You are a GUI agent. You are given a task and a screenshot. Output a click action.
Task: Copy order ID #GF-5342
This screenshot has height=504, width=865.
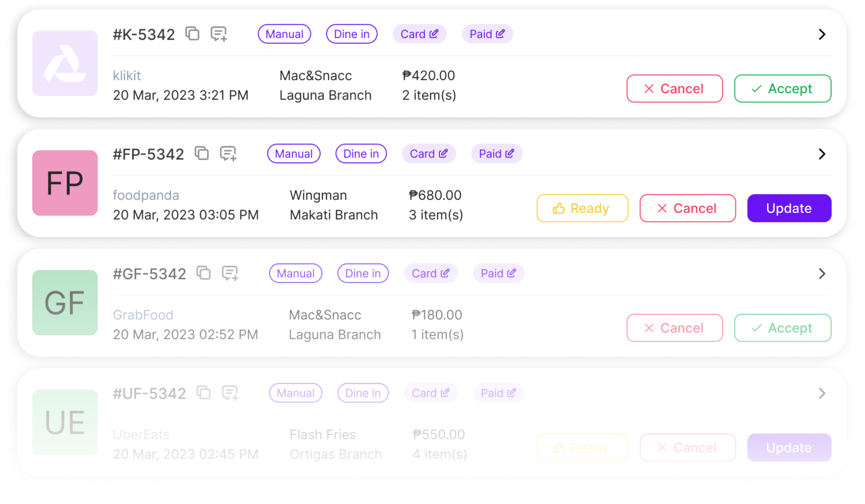(204, 273)
